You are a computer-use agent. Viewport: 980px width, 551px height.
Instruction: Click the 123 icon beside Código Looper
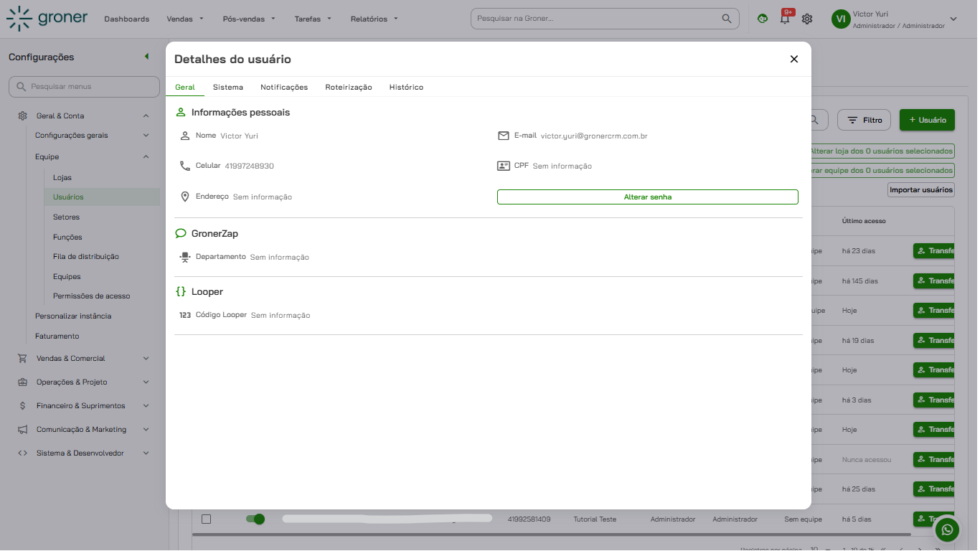pos(185,315)
